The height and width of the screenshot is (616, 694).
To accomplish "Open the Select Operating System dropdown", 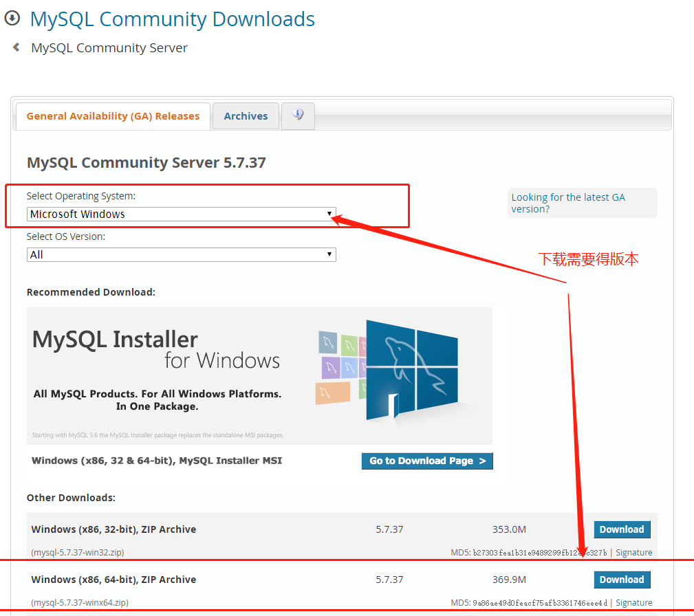I will pyautogui.click(x=181, y=214).
